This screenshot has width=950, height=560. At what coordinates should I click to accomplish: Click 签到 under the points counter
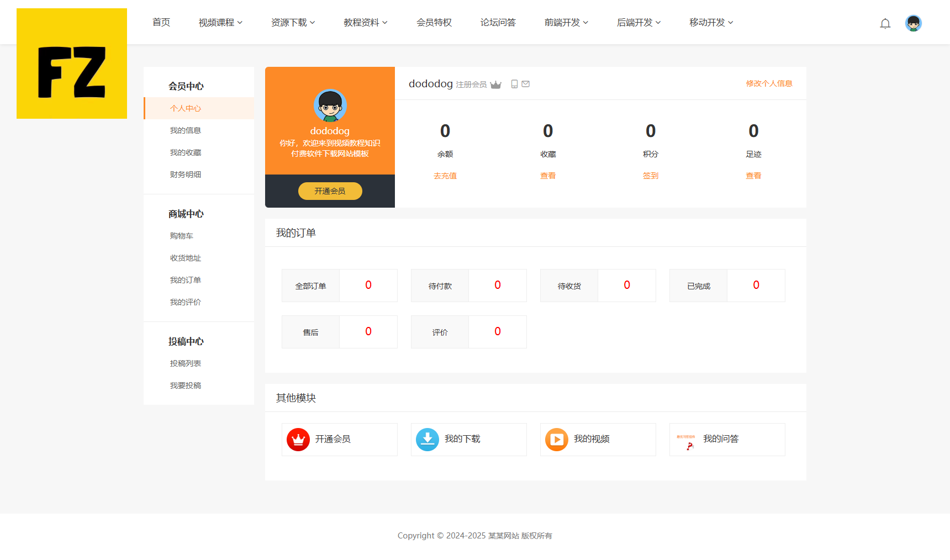coord(651,176)
